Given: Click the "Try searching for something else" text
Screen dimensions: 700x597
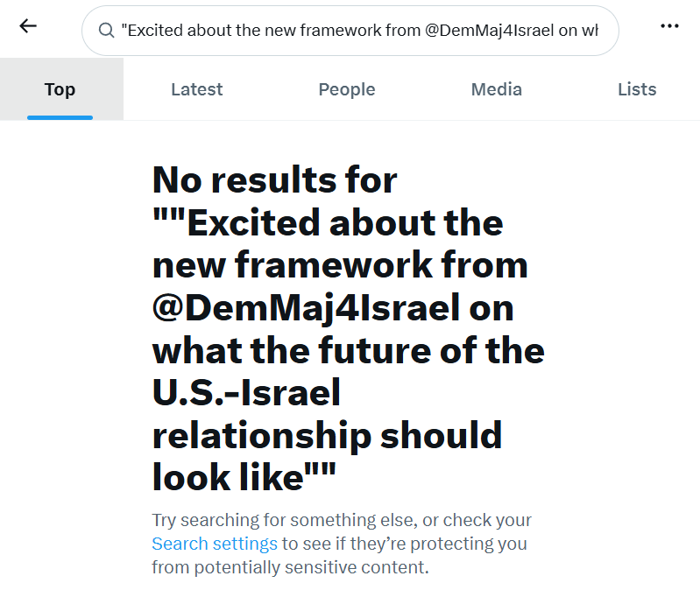Looking at the screenshot, I should [284, 520].
